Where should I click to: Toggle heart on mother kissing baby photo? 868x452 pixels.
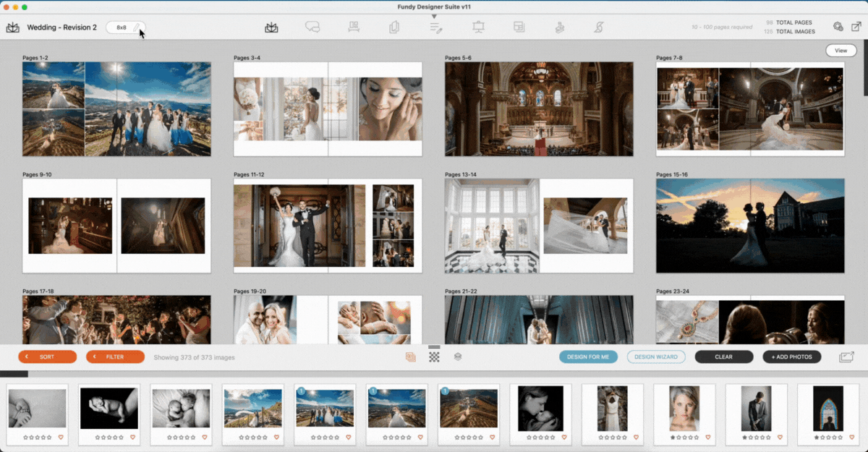click(564, 437)
